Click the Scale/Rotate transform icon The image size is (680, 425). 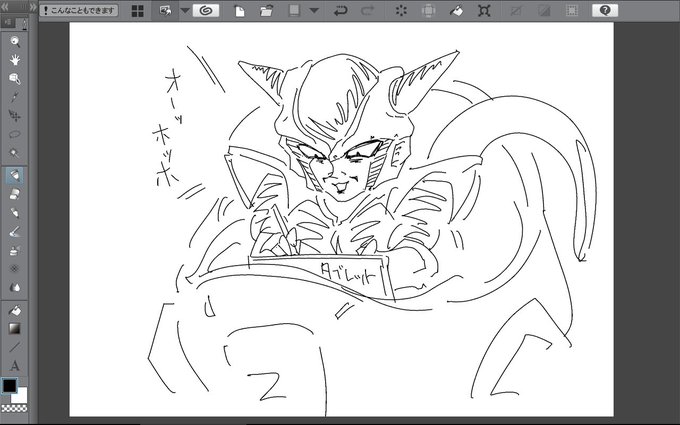click(484, 11)
